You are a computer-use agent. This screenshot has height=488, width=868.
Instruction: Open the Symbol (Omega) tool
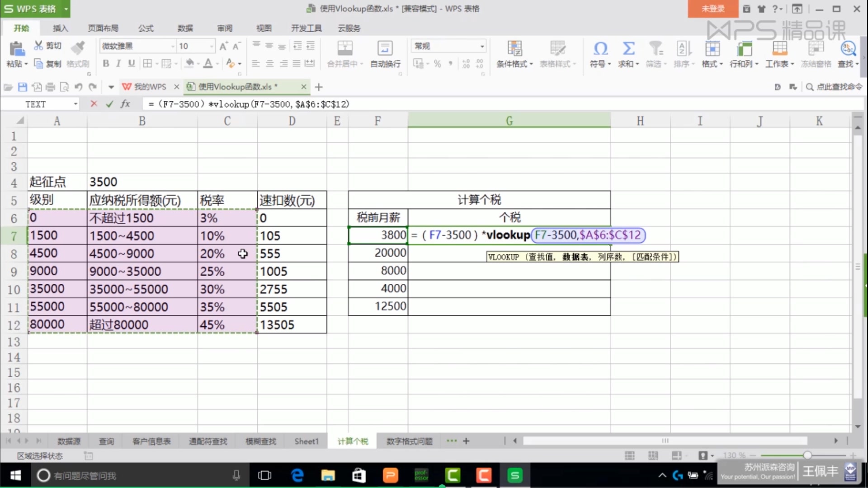(x=600, y=48)
